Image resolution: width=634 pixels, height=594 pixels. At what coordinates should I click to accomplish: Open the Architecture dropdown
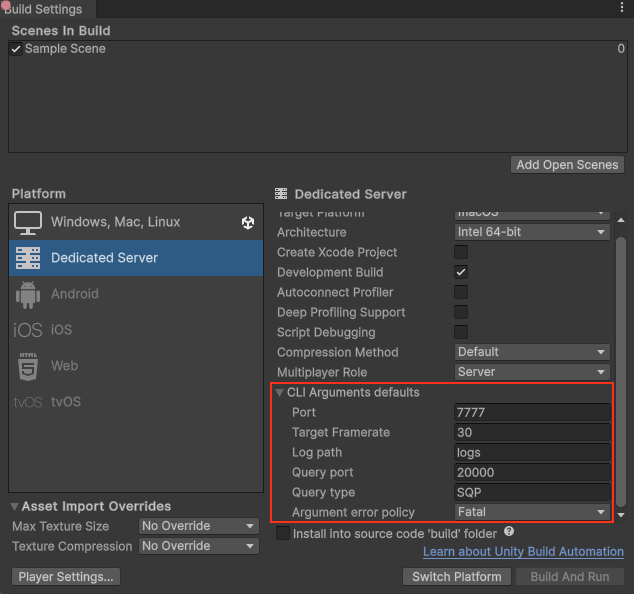(x=532, y=232)
